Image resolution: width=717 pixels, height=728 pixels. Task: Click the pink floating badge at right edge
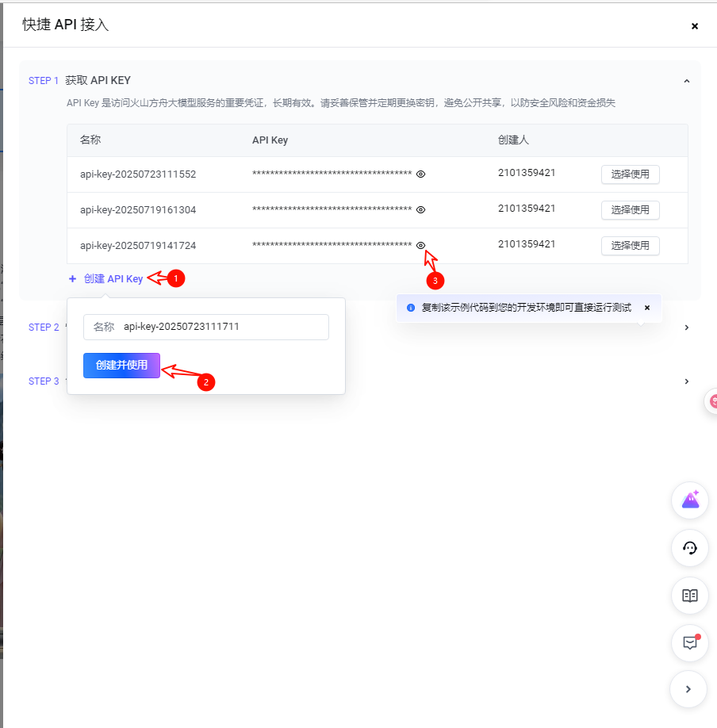711,402
